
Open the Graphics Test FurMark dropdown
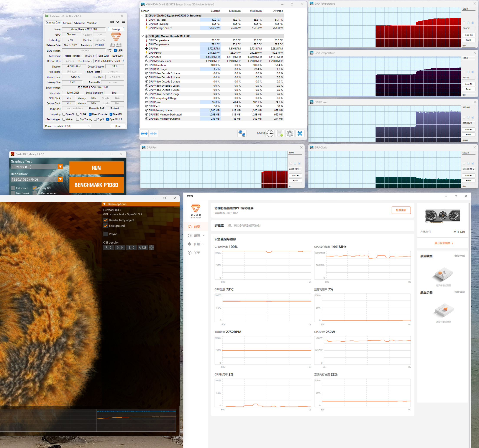click(60, 167)
